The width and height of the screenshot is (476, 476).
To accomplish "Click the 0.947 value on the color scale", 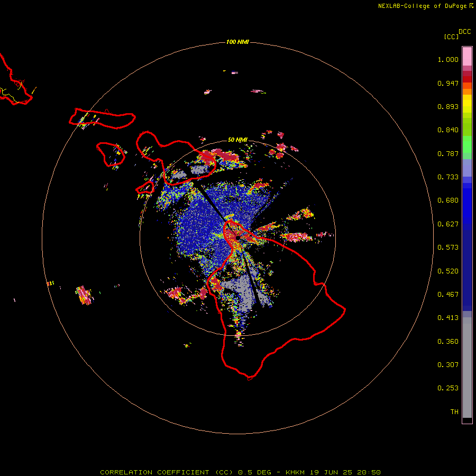I will pyautogui.click(x=448, y=83).
